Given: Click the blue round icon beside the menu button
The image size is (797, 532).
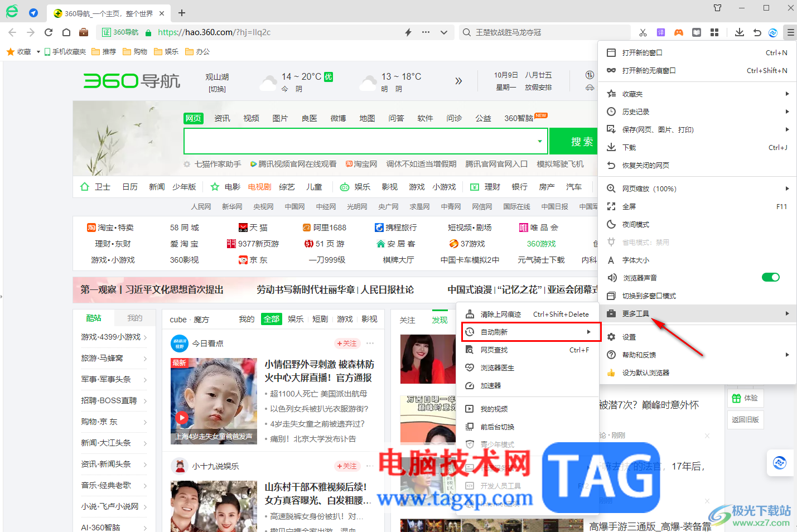Looking at the screenshot, I should (773, 32).
